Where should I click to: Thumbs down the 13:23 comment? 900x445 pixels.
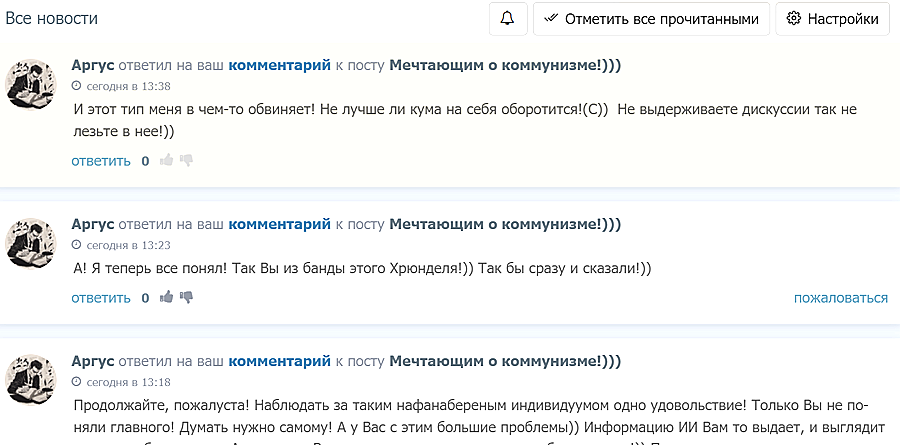186,297
